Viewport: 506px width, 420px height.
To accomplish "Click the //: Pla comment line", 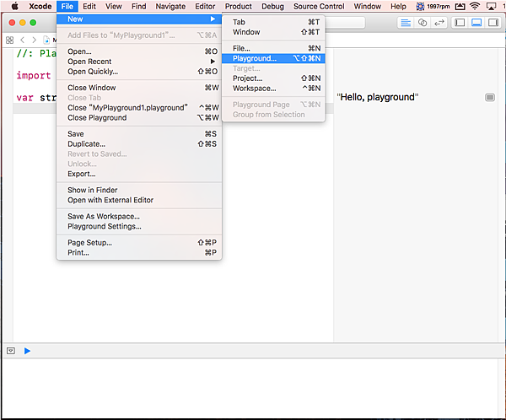I will click(36, 53).
